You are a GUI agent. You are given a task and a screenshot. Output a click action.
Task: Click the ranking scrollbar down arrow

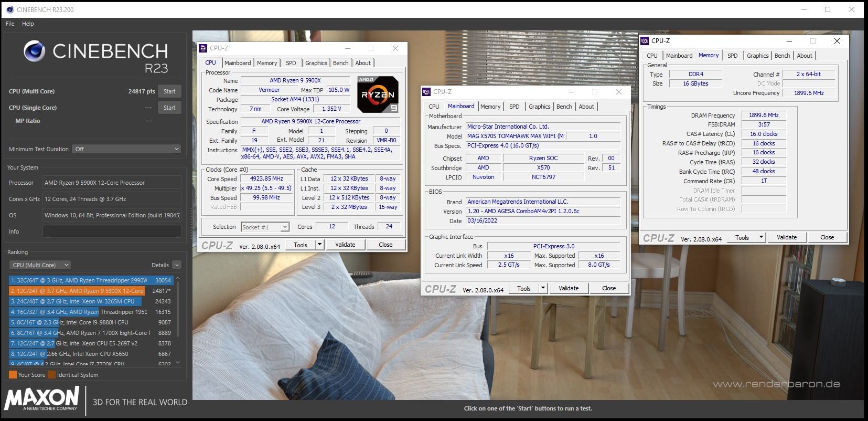[x=178, y=363]
